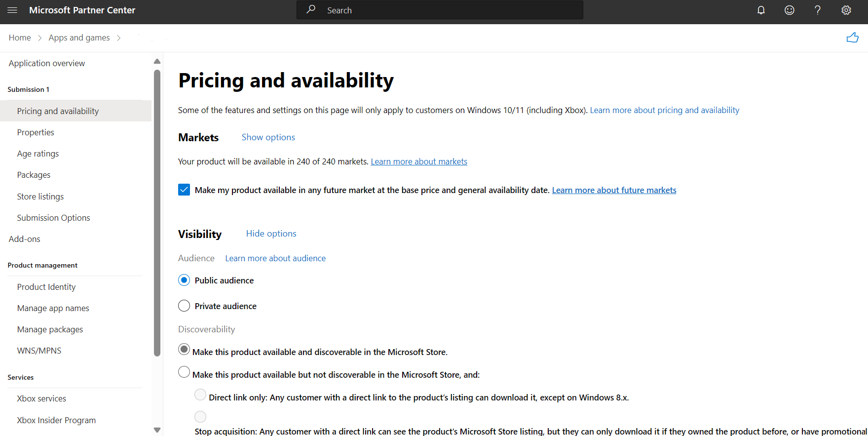Uncheck the future market availability checkbox
868x436 pixels.
pyautogui.click(x=184, y=190)
